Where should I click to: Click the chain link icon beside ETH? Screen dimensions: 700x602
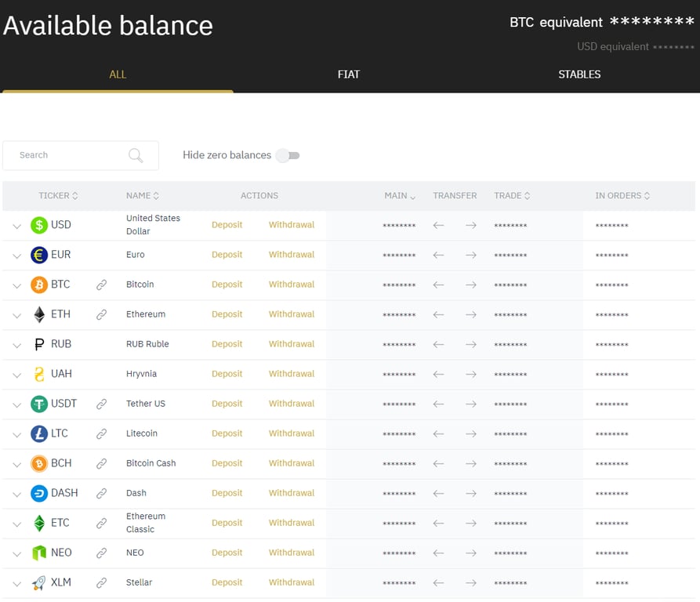tap(101, 314)
